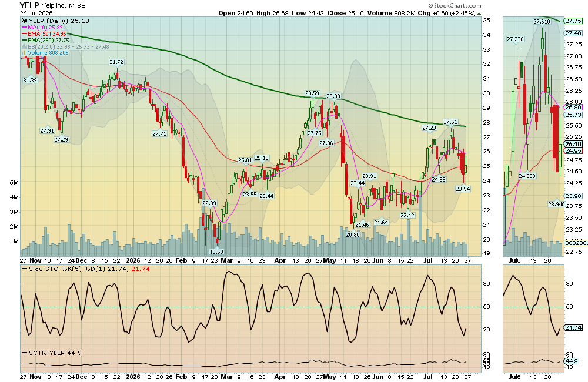
Task: Click the 25.16 price label
Action: click(x=262, y=158)
